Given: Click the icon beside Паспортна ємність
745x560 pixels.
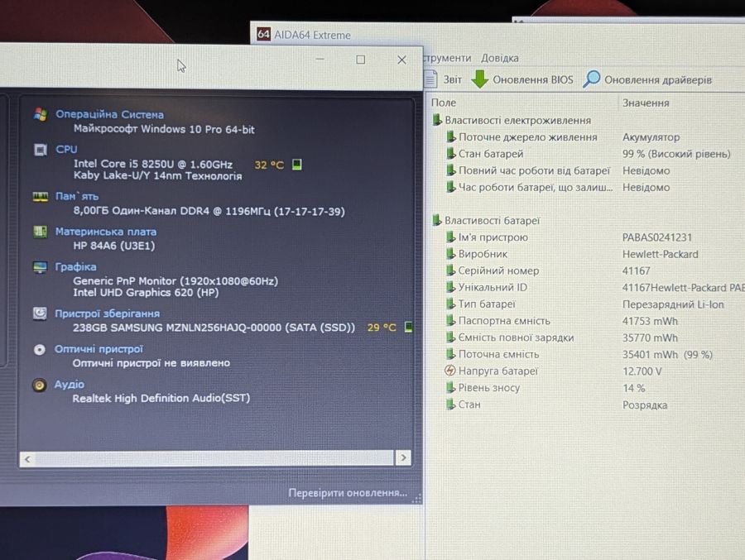Looking at the screenshot, I should 450,321.
